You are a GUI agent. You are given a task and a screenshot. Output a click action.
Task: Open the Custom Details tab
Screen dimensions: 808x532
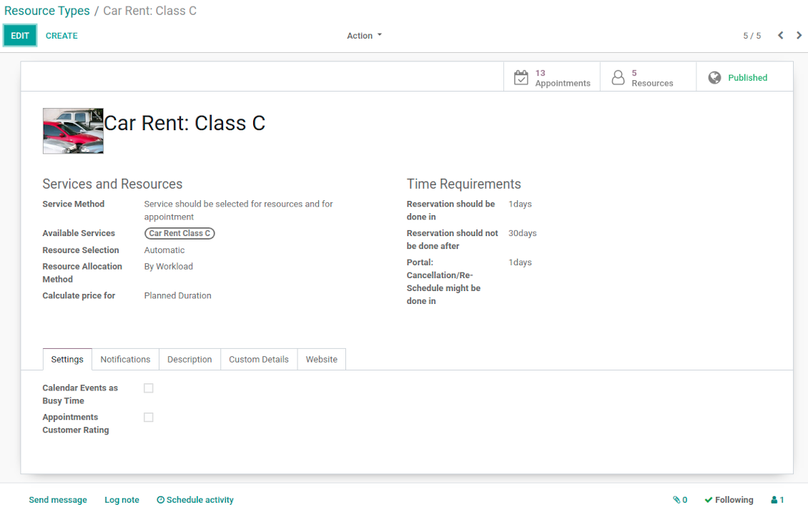coord(259,359)
